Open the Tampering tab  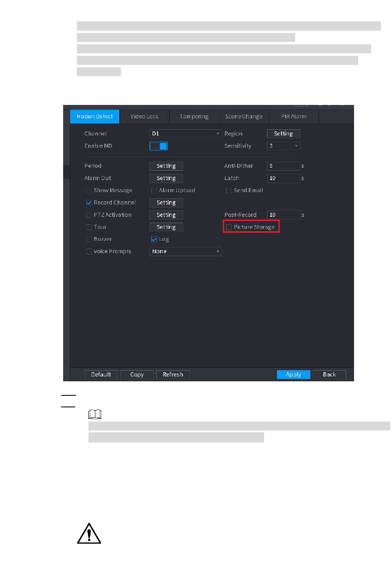point(194,117)
